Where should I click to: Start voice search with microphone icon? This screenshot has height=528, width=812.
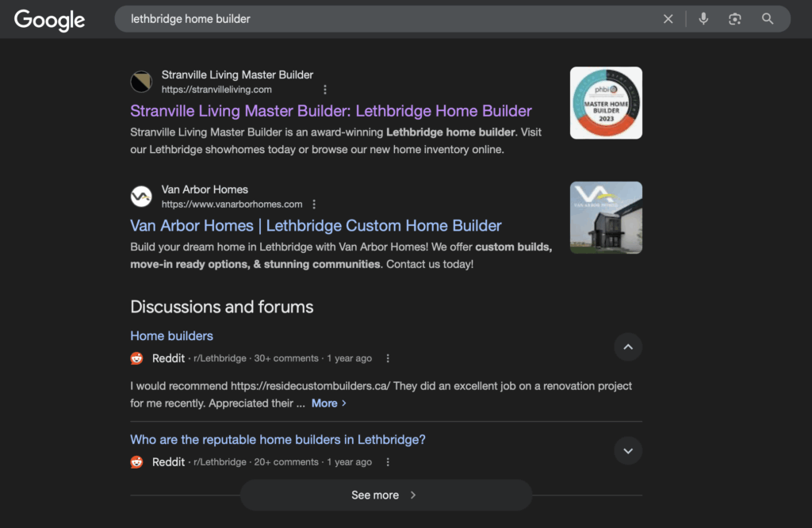703,19
